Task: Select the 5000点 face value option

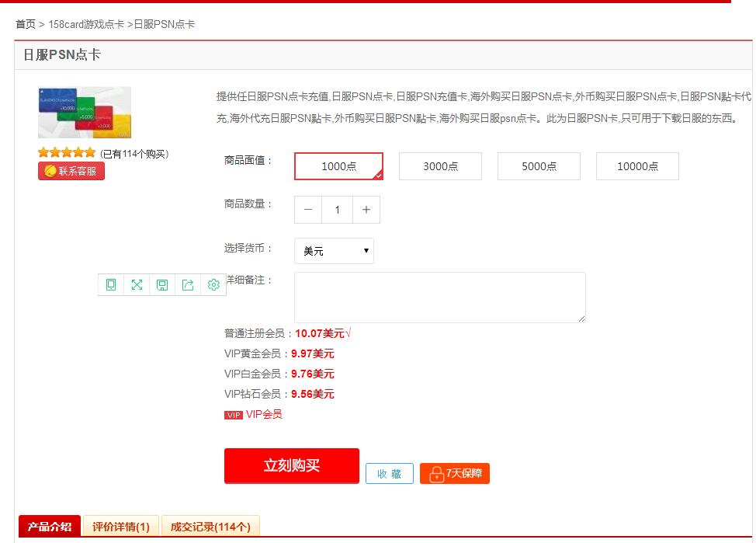Action: [x=539, y=166]
